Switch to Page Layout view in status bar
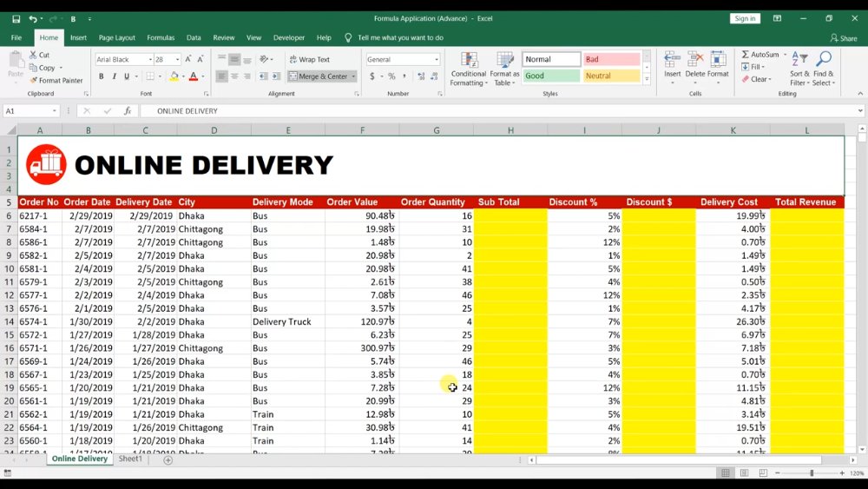 pyautogui.click(x=744, y=473)
